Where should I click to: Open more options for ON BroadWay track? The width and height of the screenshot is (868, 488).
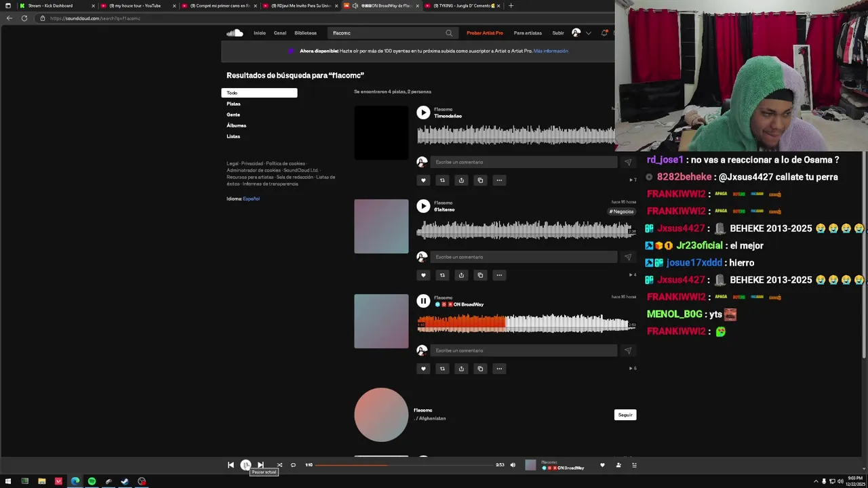tap(499, 369)
